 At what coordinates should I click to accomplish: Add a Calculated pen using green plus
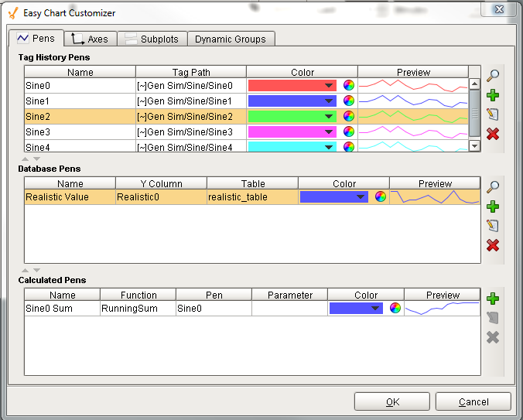point(493,299)
